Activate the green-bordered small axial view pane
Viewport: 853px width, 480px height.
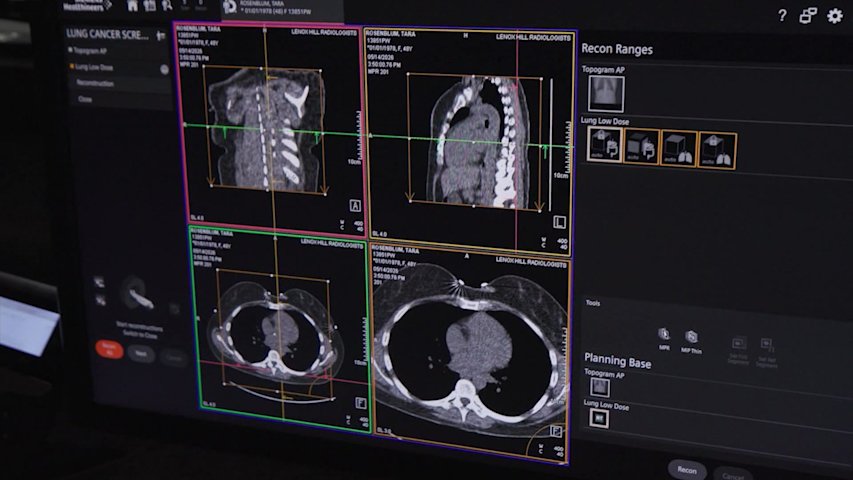pos(280,328)
